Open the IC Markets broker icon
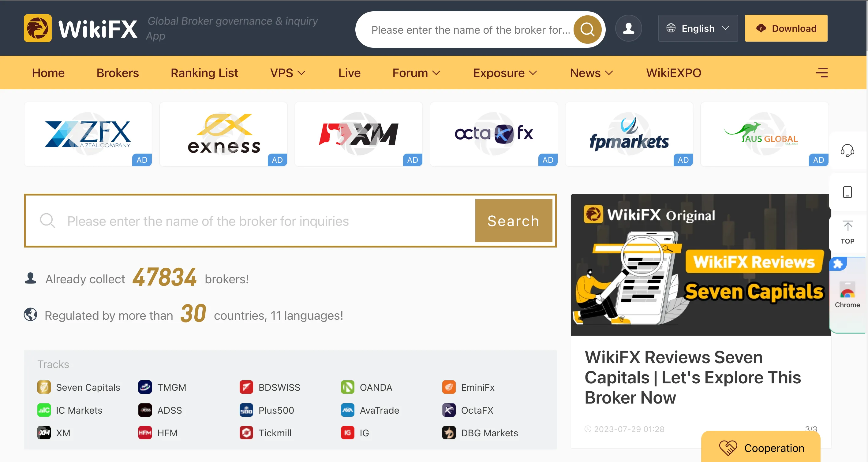The height and width of the screenshot is (462, 868). [44, 410]
